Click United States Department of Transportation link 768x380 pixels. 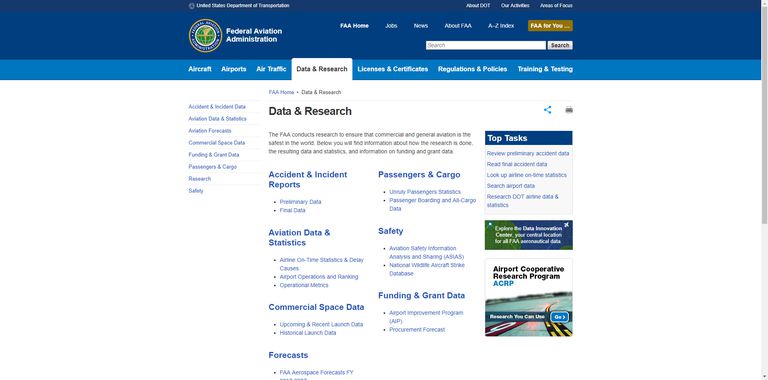tap(243, 6)
